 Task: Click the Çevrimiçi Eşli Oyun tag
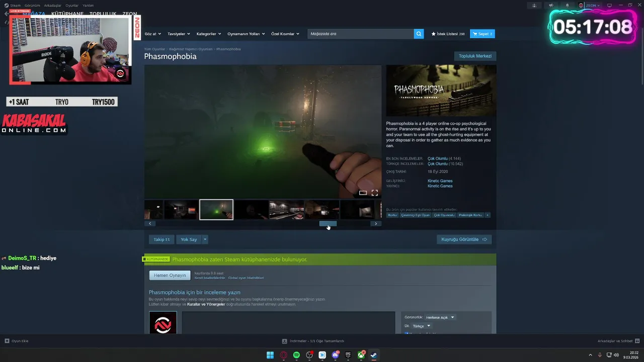point(416,215)
